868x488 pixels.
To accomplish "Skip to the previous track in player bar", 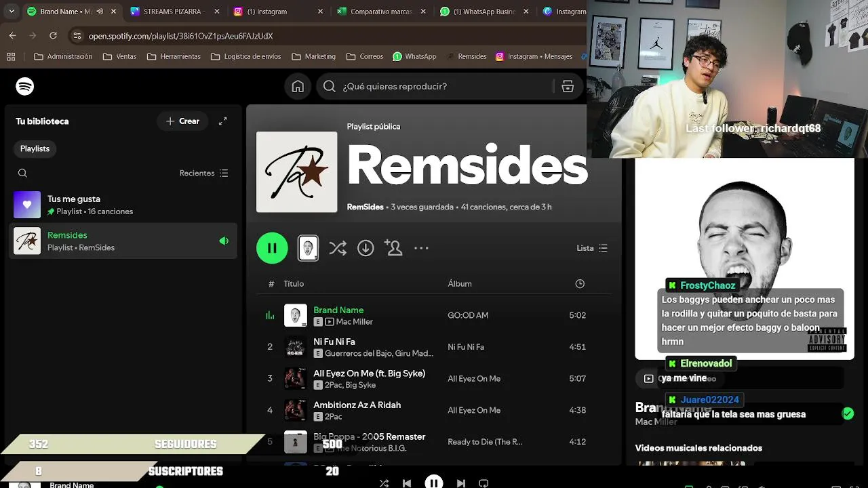I will 407,483.
